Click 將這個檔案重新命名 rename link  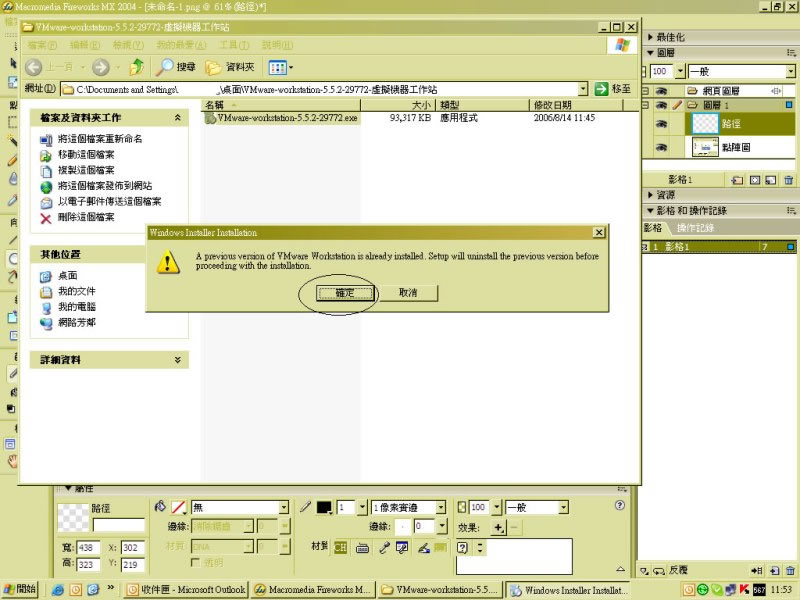pos(100,139)
